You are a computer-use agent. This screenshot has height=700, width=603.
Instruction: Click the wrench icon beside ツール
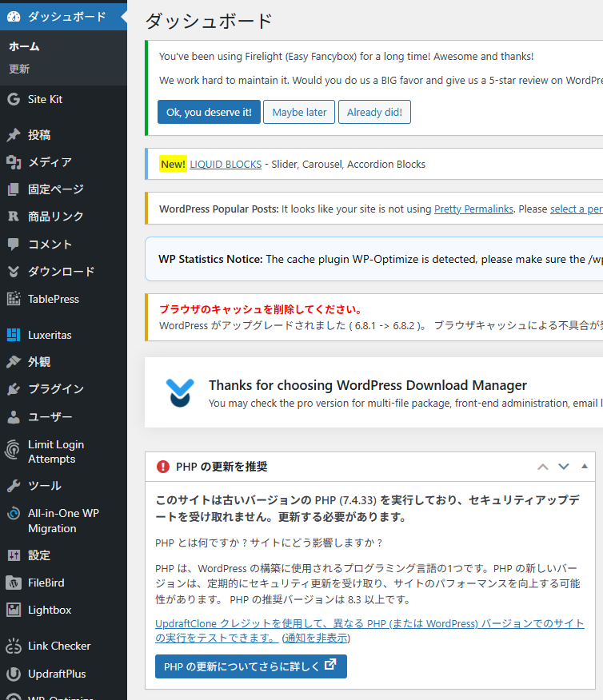click(x=14, y=485)
